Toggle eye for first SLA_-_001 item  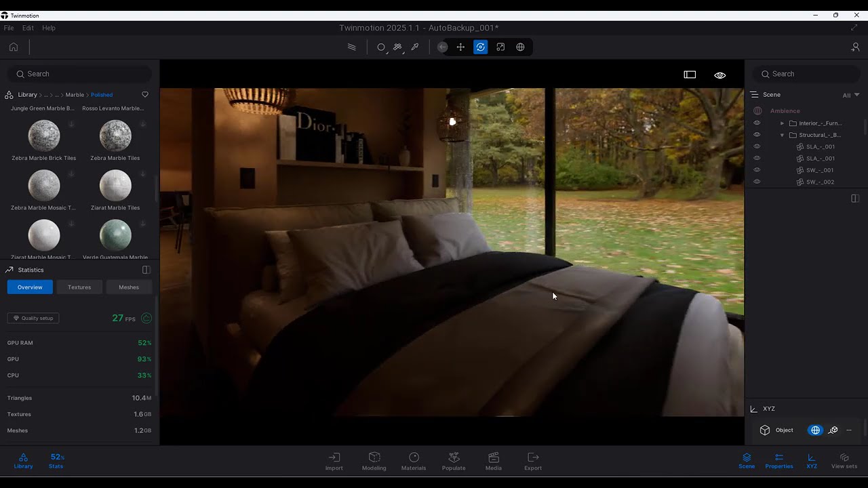point(757,146)
